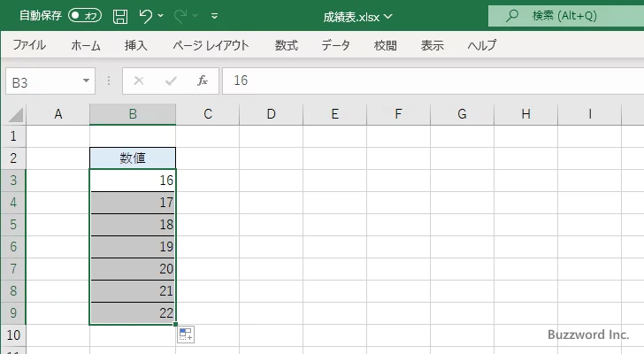644x354 pixels.
Task: Click the cell containing 17
Action: [133, 203]
